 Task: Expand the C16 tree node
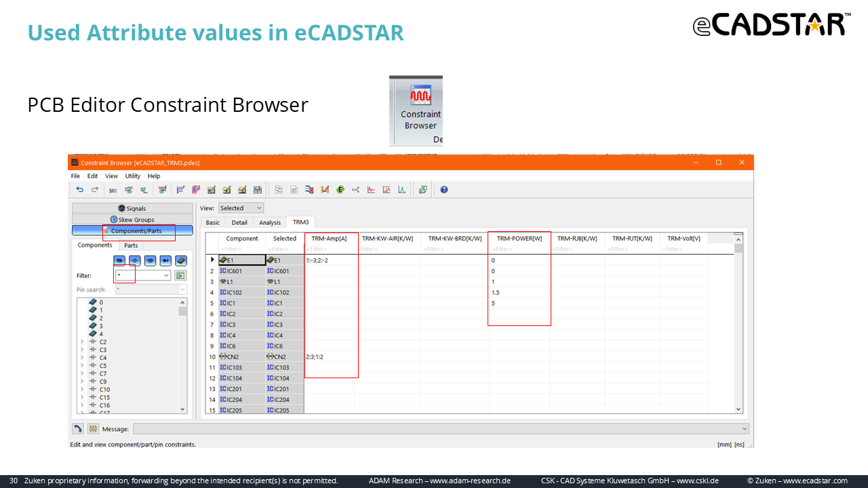[82, 405]
